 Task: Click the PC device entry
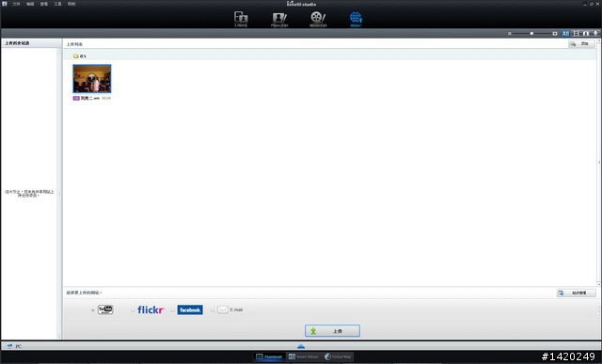pos(15,346)
